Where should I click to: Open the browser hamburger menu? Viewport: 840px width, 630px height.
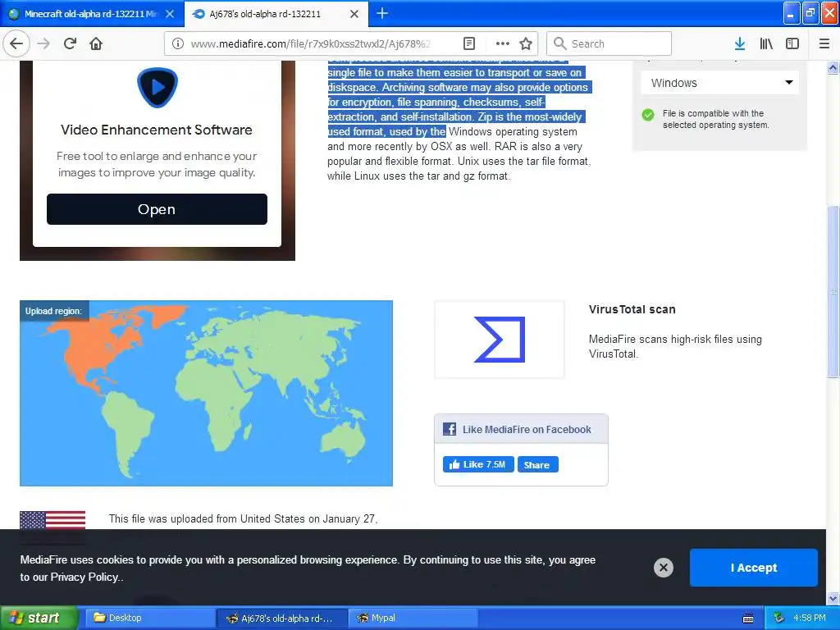pyautogui.click(x=824, y=43)
